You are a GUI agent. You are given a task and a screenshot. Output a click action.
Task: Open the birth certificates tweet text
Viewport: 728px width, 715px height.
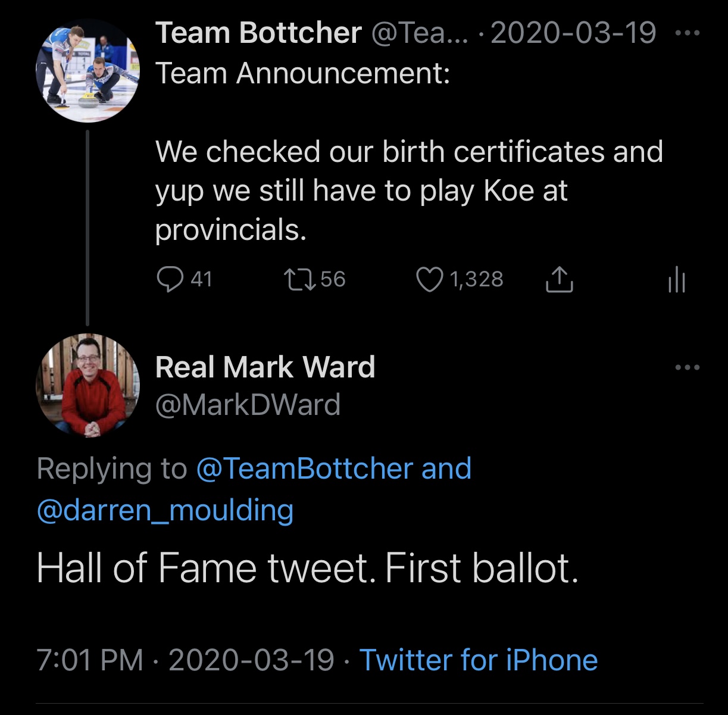(x=409, y=191)
